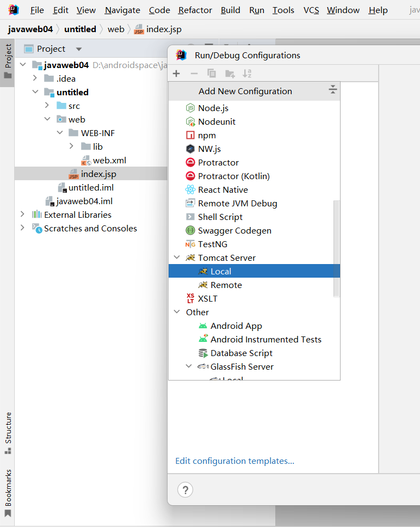The width and height of the screenshot is (420, 527).
Task: Collapse the WEB-INF folder
Action: click(59, 133)
